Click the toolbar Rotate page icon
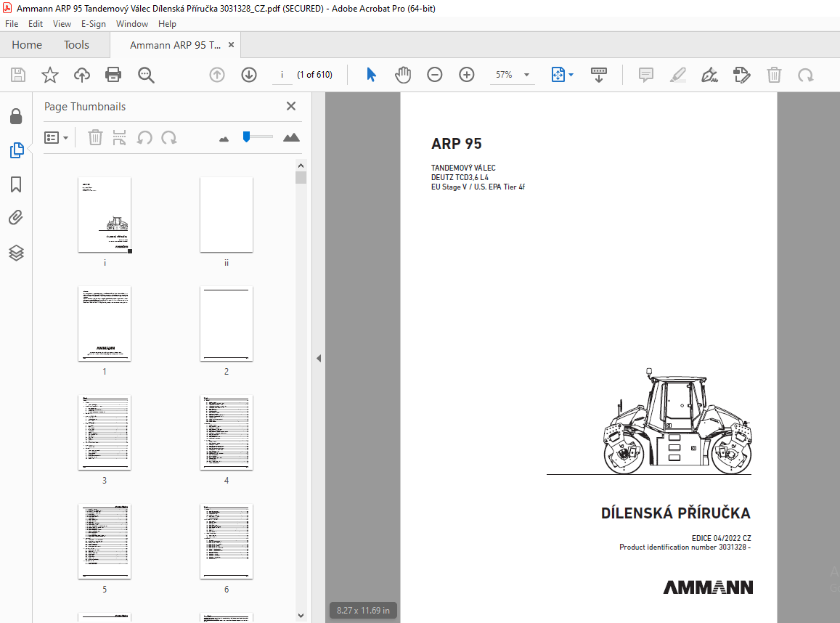 point(805,75)
